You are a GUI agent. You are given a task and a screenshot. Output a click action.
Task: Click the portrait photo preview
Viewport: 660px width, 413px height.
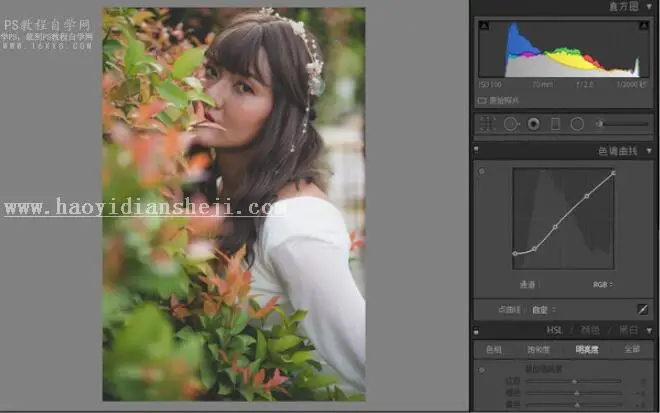(x=234, y=204)
